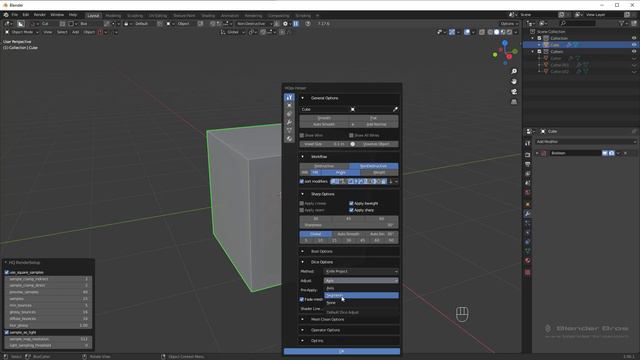Select solid viewport shading mode icon
Screen dimensions: 640x360
496,32
